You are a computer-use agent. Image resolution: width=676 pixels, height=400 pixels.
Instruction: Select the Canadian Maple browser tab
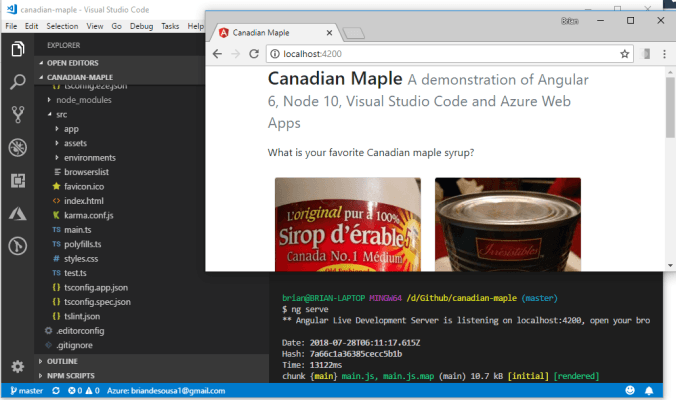[275, 33]
